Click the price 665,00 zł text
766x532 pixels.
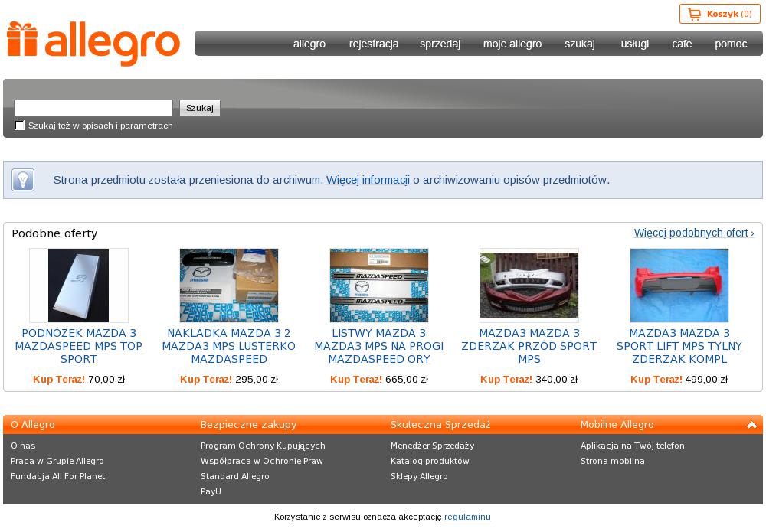pyautogui.click(x=407, y=380)
